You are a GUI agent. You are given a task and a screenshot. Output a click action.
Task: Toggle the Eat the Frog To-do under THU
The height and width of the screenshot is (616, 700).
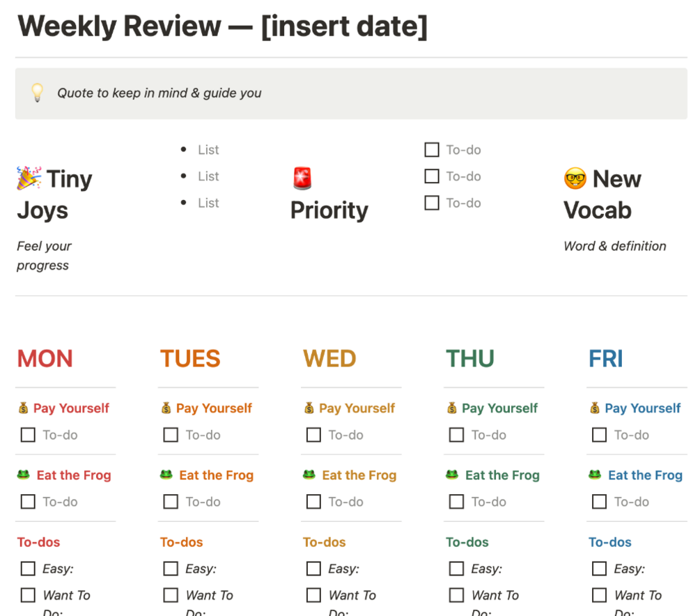457,502
